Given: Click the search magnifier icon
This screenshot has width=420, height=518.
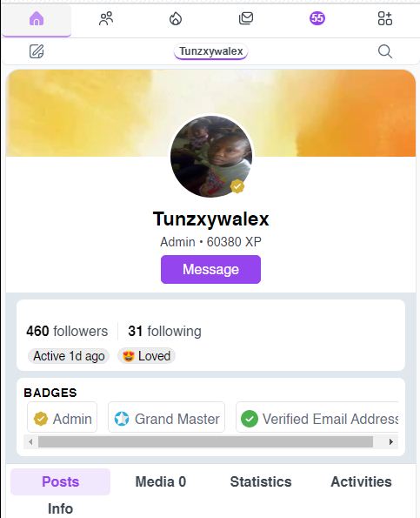Looking at the screenshot, I should point(385,51).
